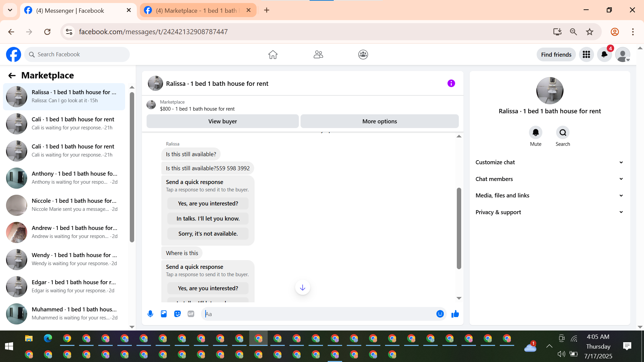Click the message input field
The image size is (644, 362).
[x=319, y=314]
